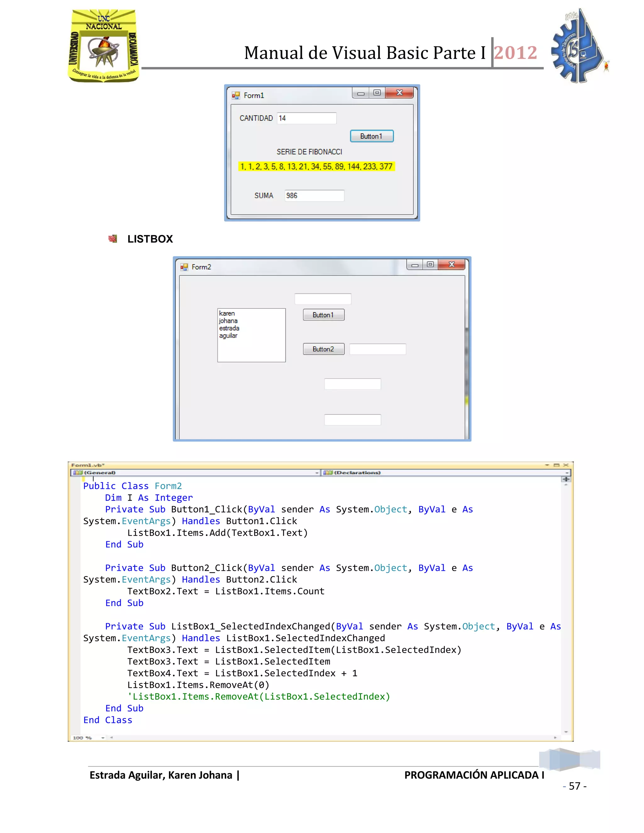The image size is (644, 833).
Task: Click the Form1.vb editor tab title
Action: pyautogui.click(x=88, y=465)
